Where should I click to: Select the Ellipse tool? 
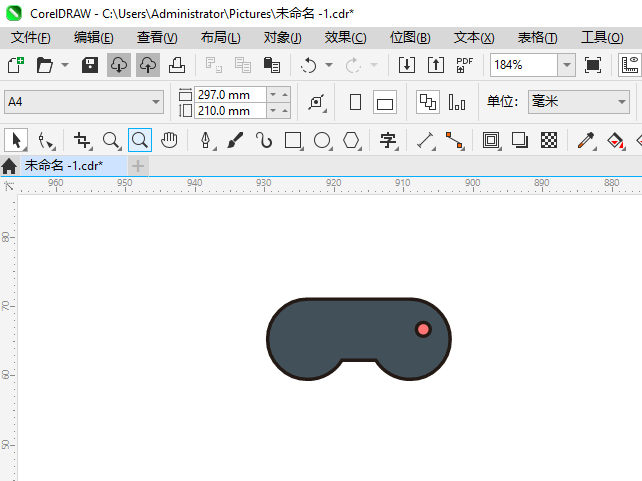(x=322, y=140)
